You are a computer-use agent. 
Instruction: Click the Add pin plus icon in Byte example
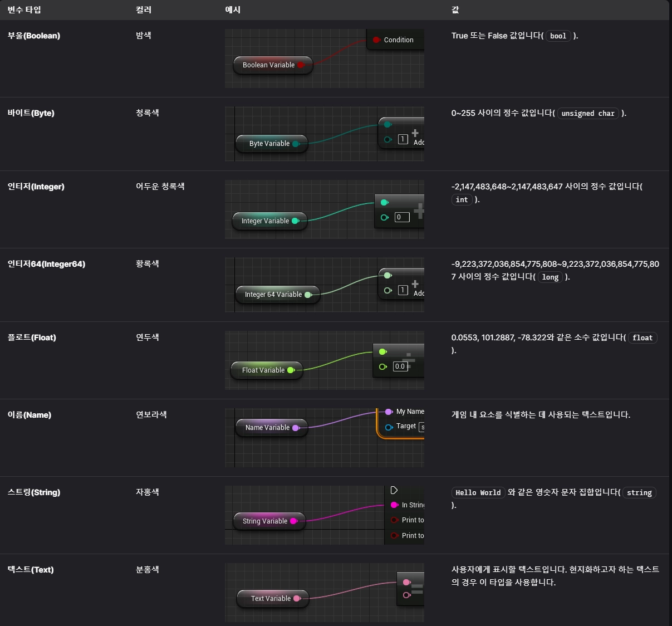coord(415,133)
